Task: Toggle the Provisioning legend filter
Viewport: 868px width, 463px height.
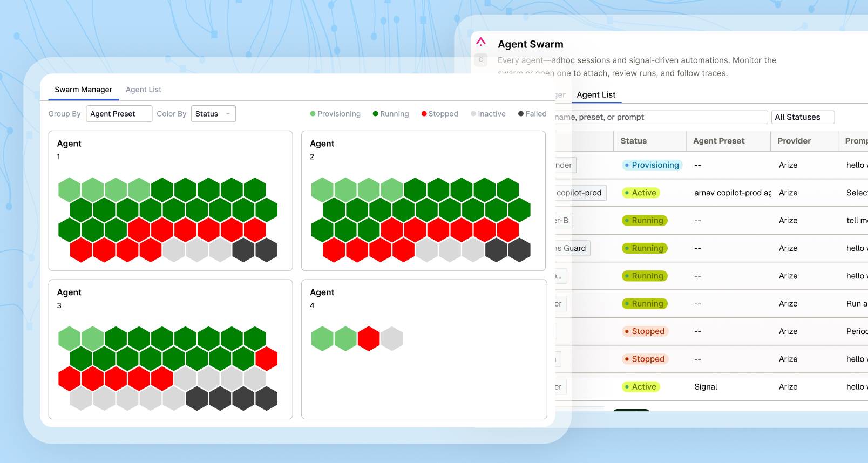Action: click(x=335, y=114)
